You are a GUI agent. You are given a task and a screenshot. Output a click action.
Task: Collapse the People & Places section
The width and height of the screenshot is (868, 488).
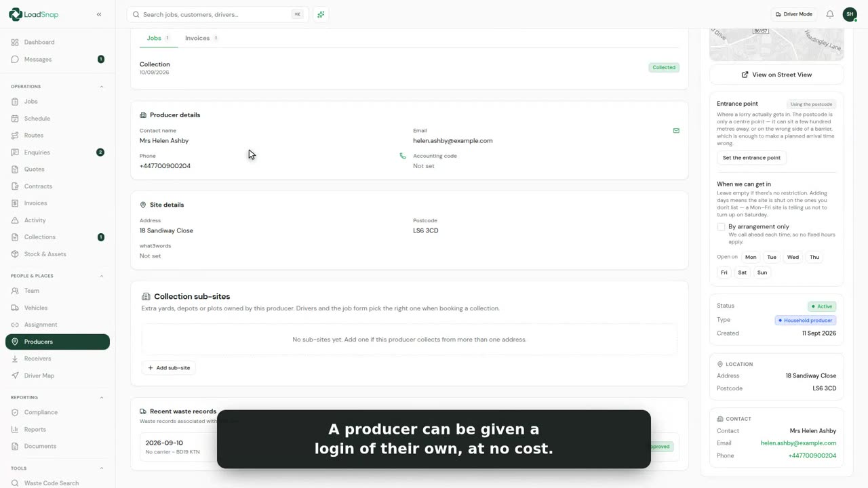tap(102, 276)
